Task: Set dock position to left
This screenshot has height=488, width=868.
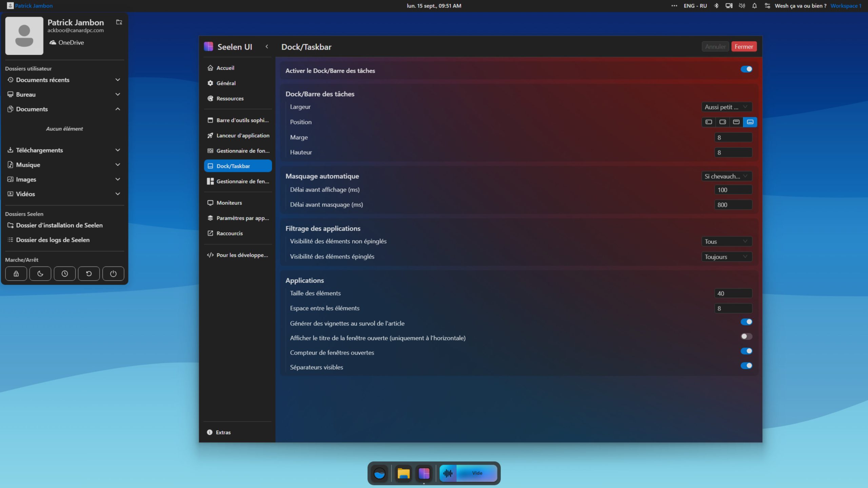Action: 709,122
